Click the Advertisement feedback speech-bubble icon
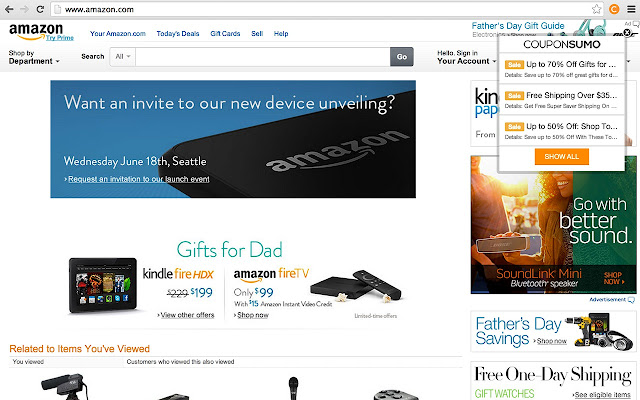This screenshot has height=400, width=640. click(x=631, y=300)
